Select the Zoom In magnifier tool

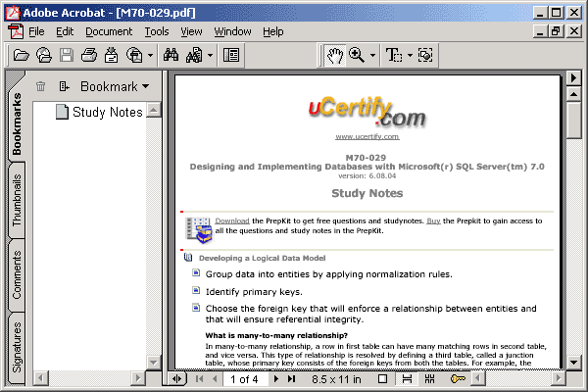click(x=357, y=55)
